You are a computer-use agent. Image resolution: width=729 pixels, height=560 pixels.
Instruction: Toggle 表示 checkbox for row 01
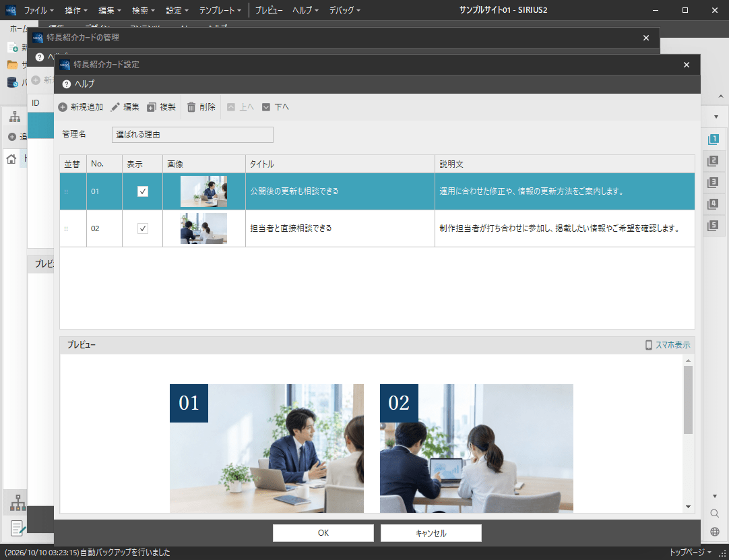143,191
